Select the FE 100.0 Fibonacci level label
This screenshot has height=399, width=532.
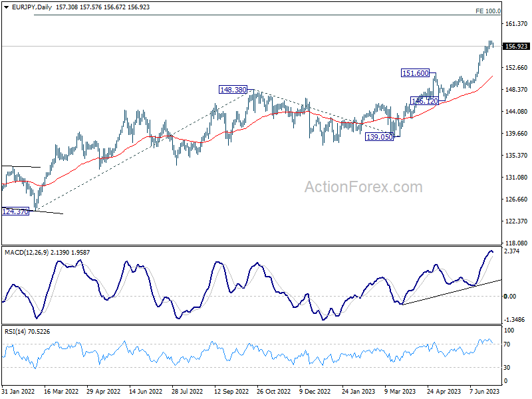click(488, 11)
